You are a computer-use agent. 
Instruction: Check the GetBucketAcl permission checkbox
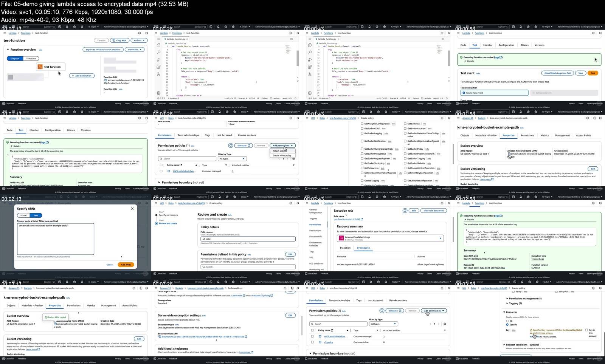405,124
